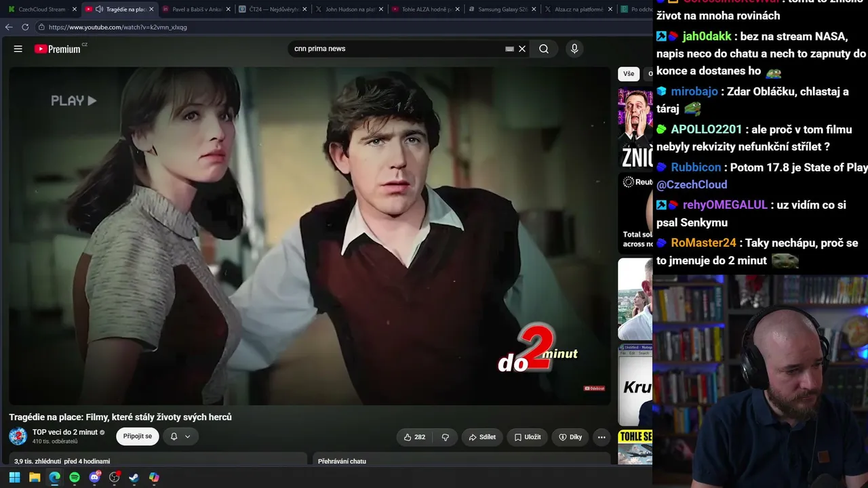The image size is (868, 488).
Task: Close the Samsung Galaxy S26 tab
Action: [534, 9]
